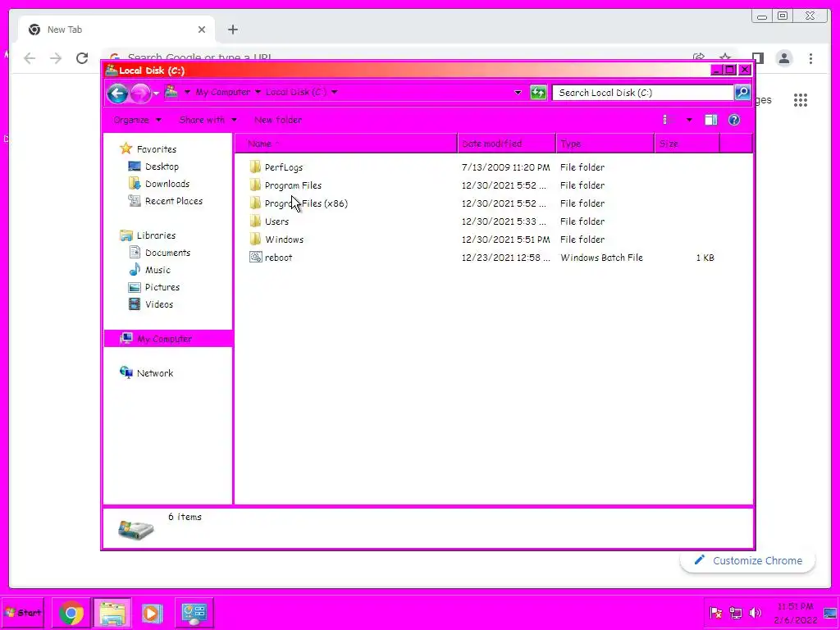Open the Pictures library

(154, 287)
